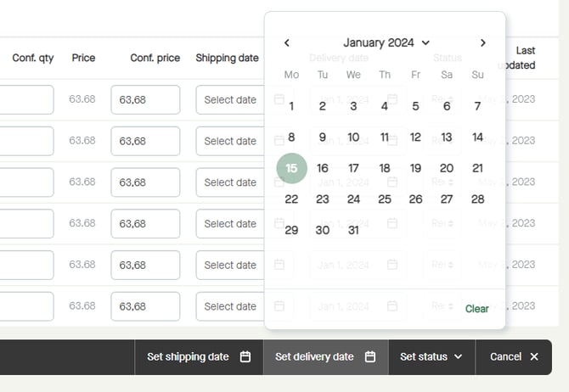This screenshot has width=569, height=392.
Task: Select January 26 in the calendar
Action: pyautogui.click(x=415, y=199)
